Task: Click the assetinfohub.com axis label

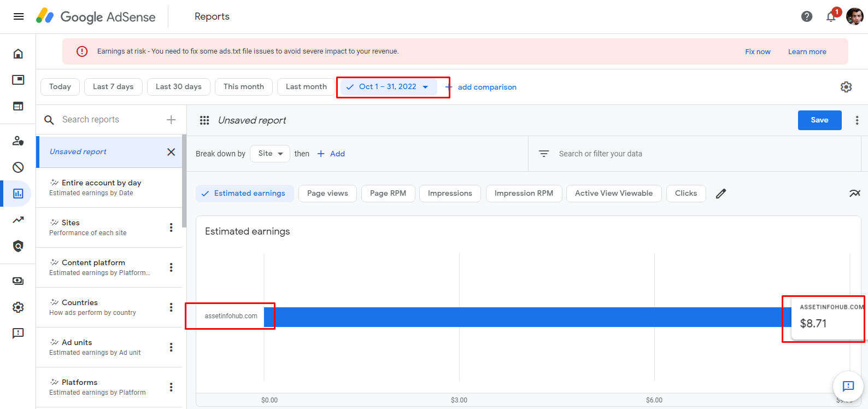Action: (x=231, y=316)
